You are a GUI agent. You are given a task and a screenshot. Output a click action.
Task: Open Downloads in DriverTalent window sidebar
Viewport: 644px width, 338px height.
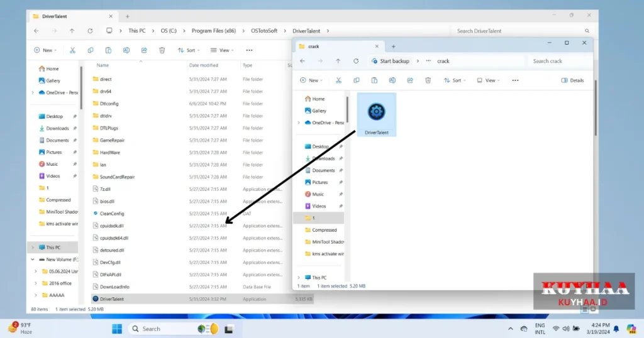tap(57, 128)
